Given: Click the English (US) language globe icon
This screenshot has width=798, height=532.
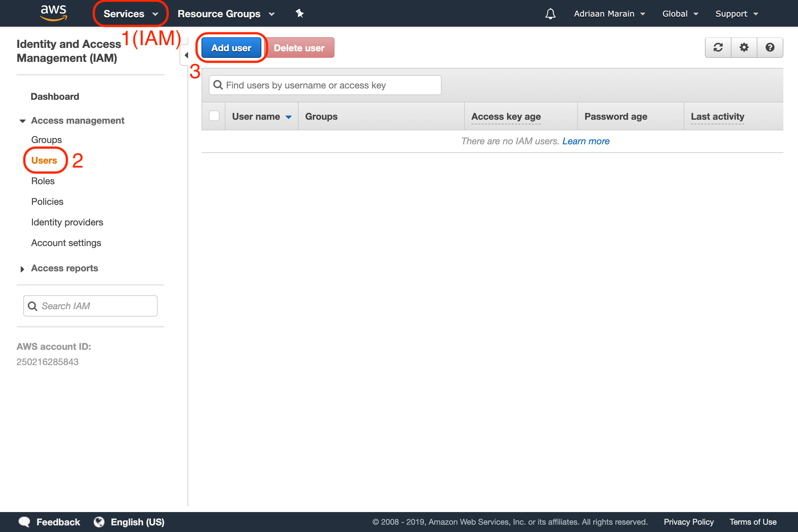Looking at the screenshot, I should coord(99,521).
